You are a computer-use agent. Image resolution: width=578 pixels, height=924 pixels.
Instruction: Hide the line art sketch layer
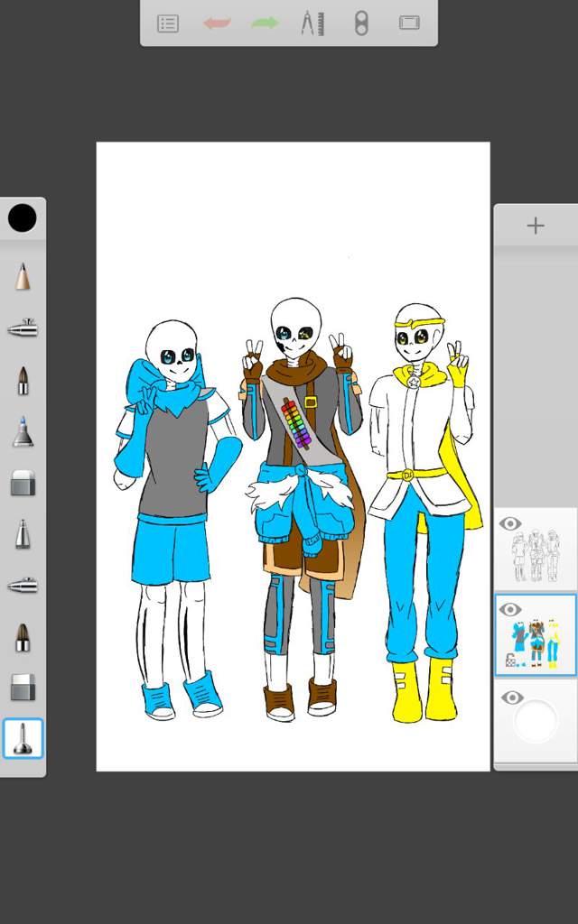point(510,523)
